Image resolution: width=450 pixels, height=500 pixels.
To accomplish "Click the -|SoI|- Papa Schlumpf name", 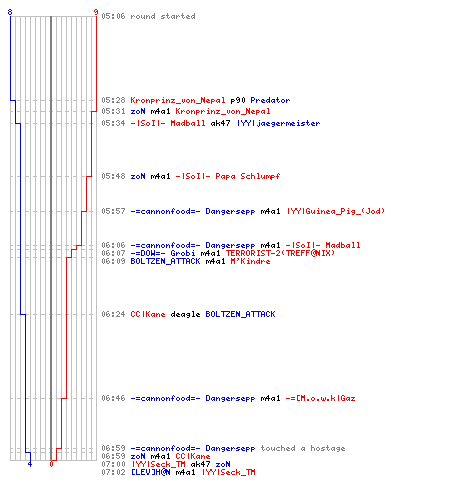I will click(228, 176).
